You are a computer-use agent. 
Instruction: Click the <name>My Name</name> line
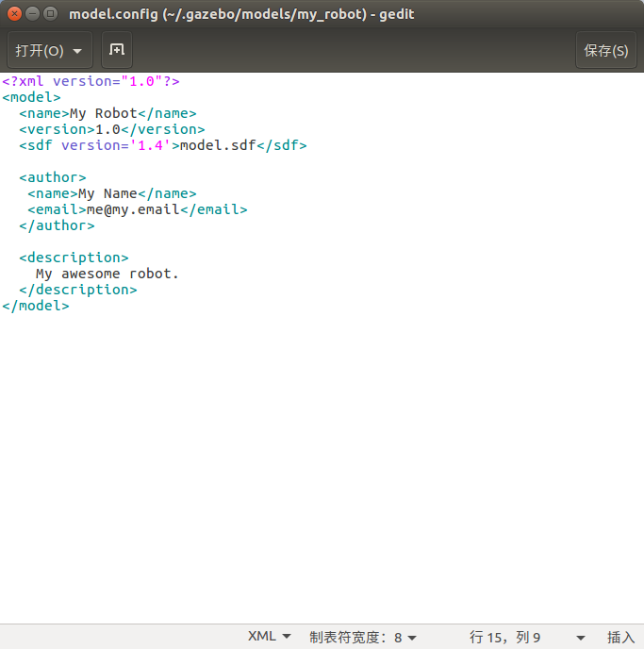click(x=111, y=193)
